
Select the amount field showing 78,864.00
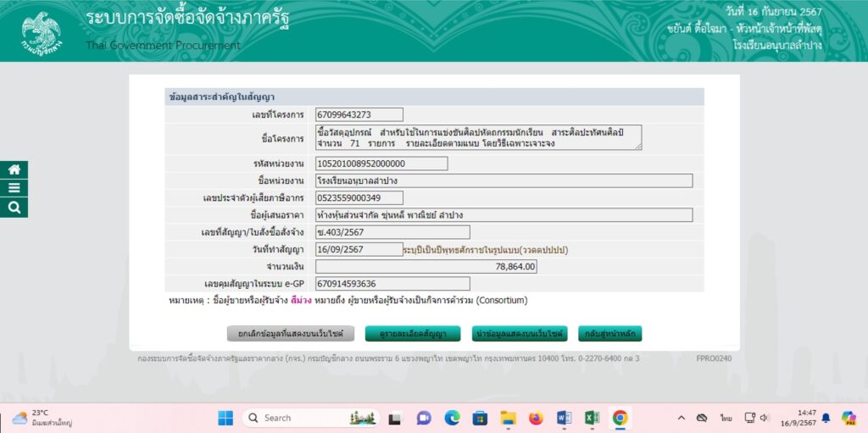pos(426,267)
